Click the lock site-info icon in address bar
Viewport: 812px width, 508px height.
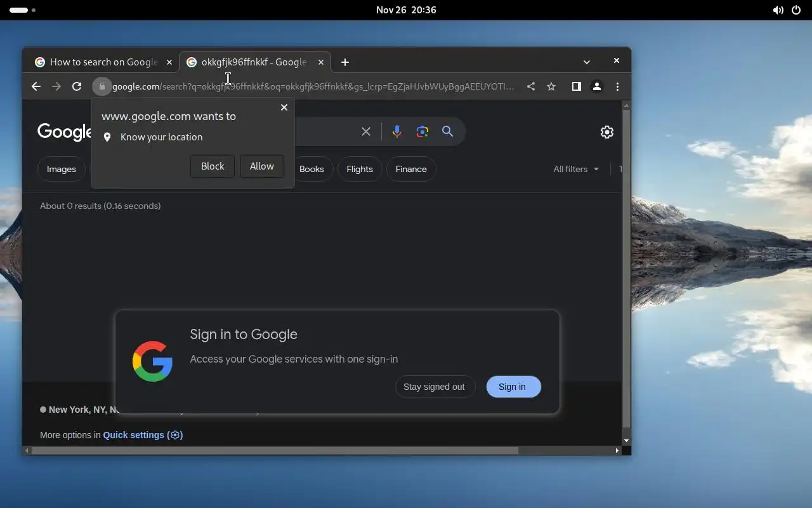coord(101,86)
